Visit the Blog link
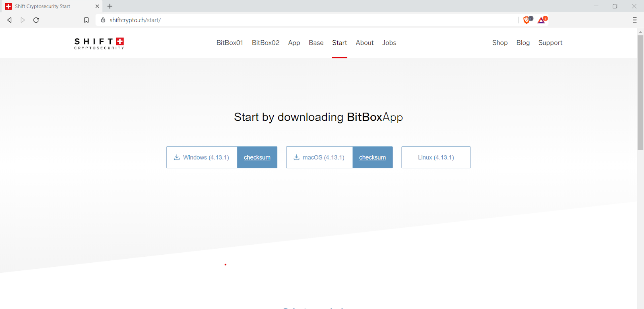This screenshot has width=644, height=309. [523, 43]
